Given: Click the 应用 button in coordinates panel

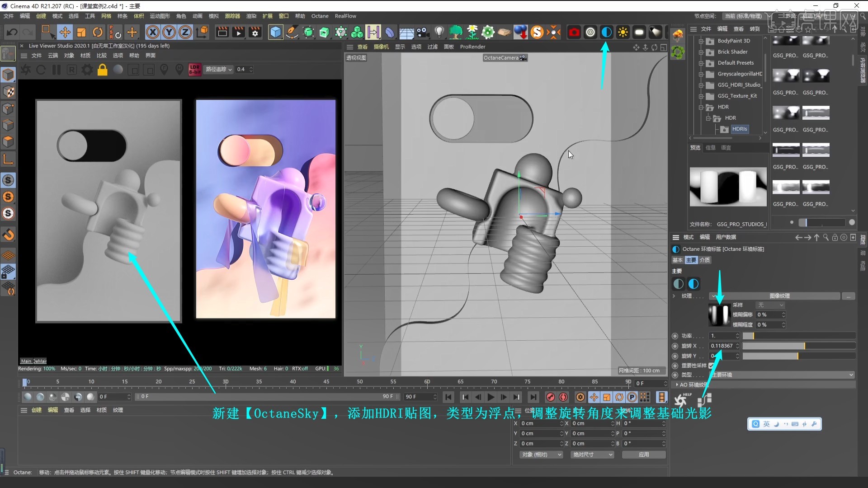Looking at the screenshot, I should 643,455.
